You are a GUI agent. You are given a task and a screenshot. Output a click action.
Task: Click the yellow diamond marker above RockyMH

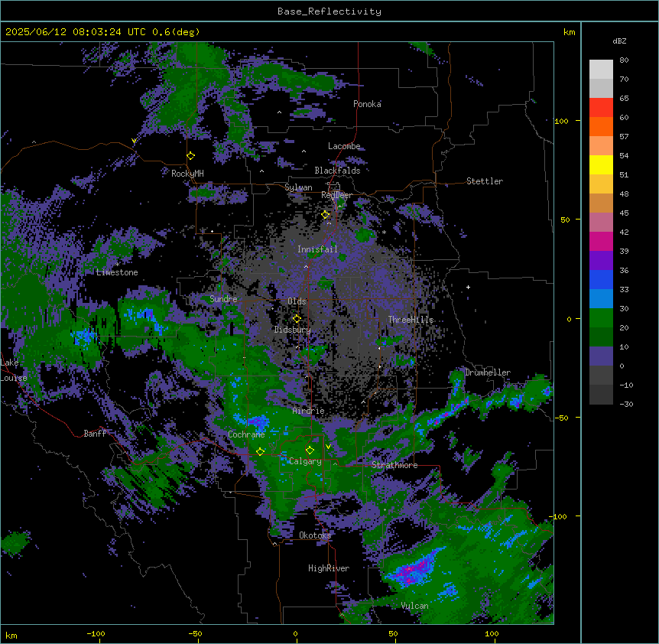coord(191,156)
